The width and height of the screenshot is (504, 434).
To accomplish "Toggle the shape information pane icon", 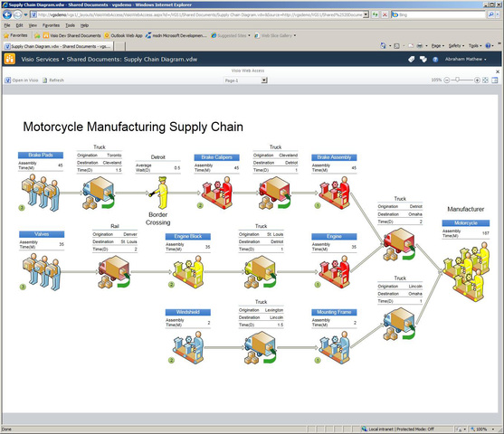I will coord(495,80).
